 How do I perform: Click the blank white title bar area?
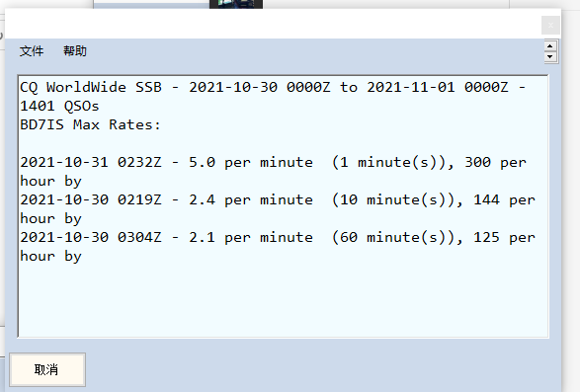272,24
